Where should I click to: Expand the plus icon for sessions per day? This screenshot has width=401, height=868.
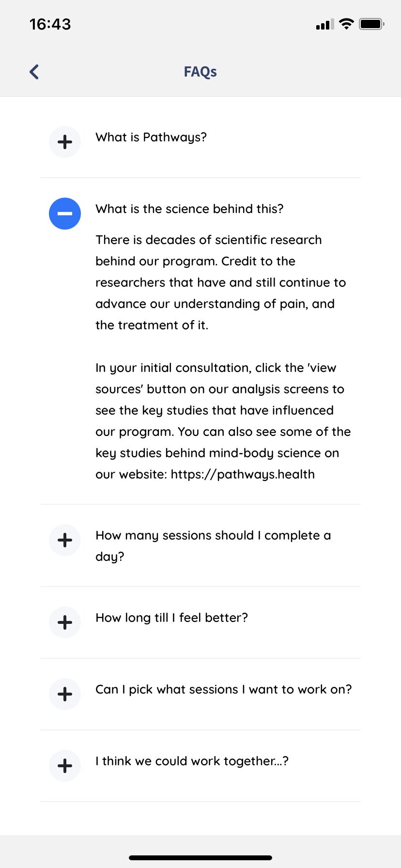click(65, 540)
